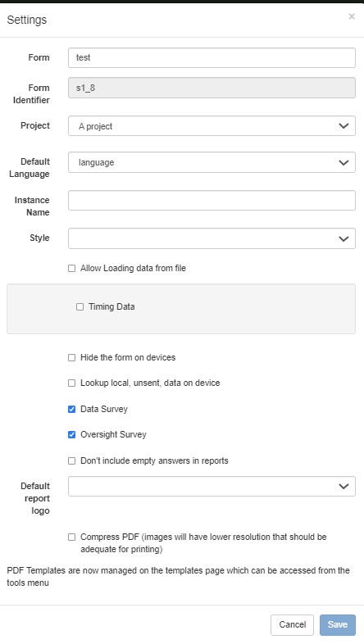Click the Form name input field

(x=212, y=57)
